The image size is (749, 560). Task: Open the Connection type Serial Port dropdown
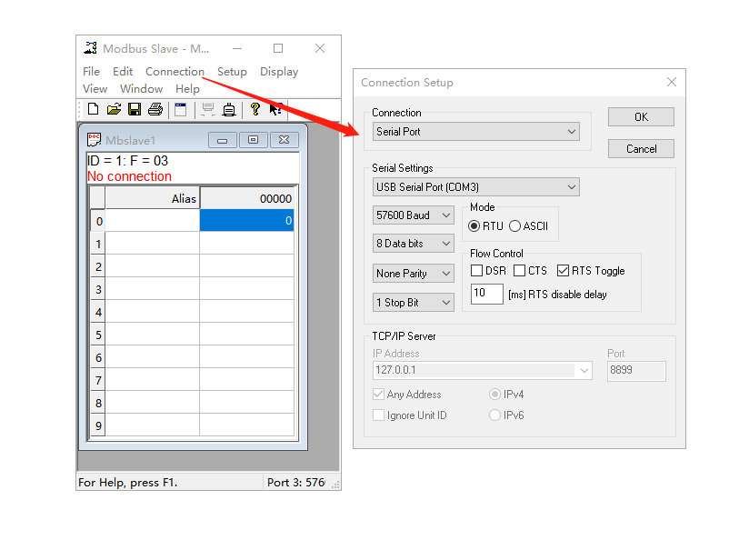pos(475,132)
